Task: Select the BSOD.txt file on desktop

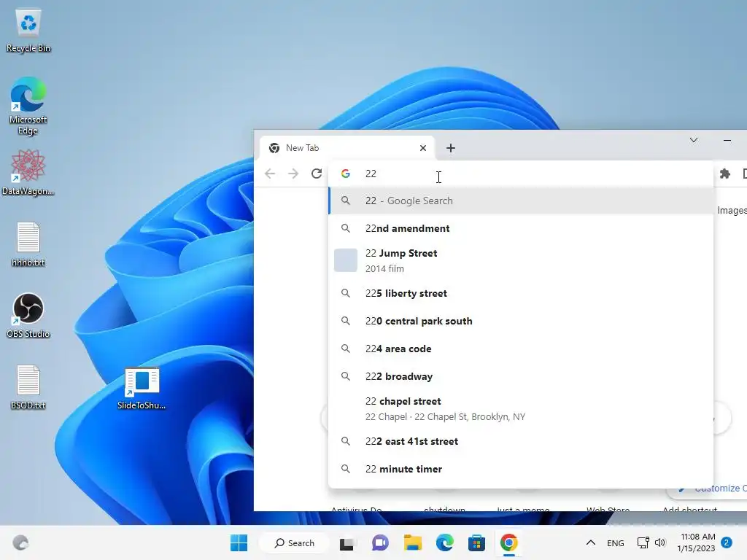Action: (x=28, y=387)
